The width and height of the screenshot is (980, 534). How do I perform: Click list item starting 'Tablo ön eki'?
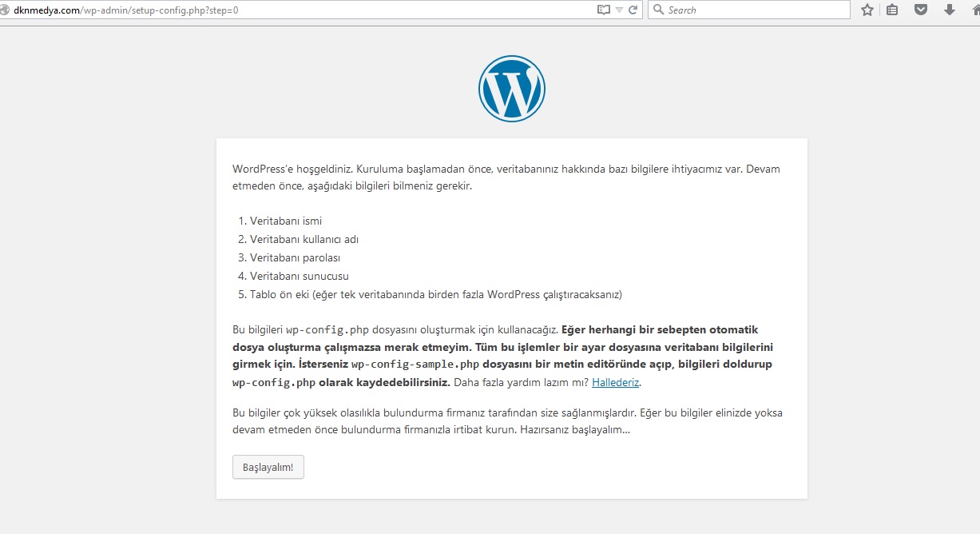(436, 294)
